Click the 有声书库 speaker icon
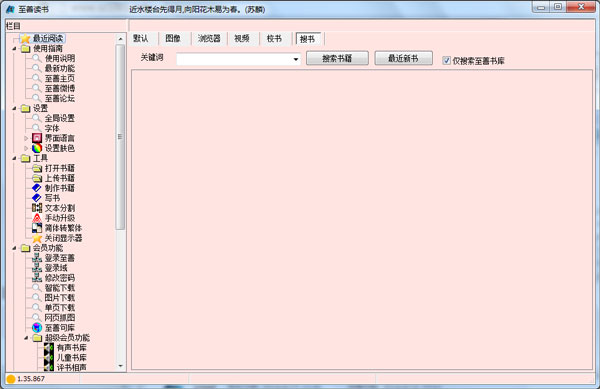The image size is (600, 389). [49, 347]
